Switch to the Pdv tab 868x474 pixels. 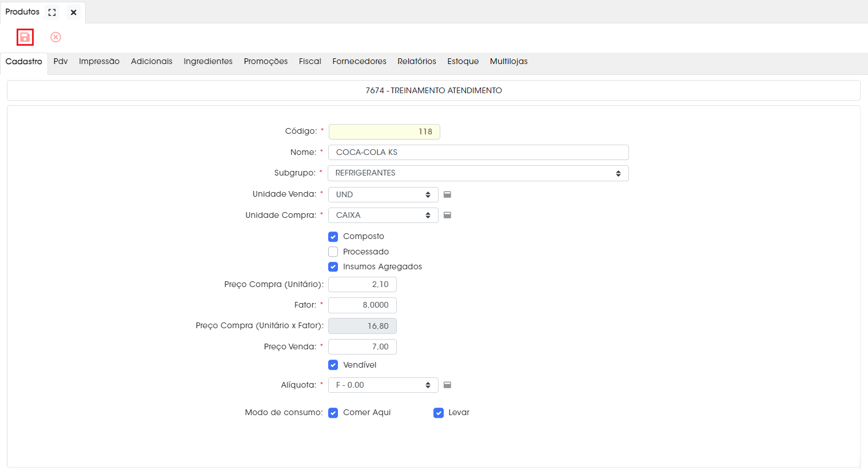point(61,61)
